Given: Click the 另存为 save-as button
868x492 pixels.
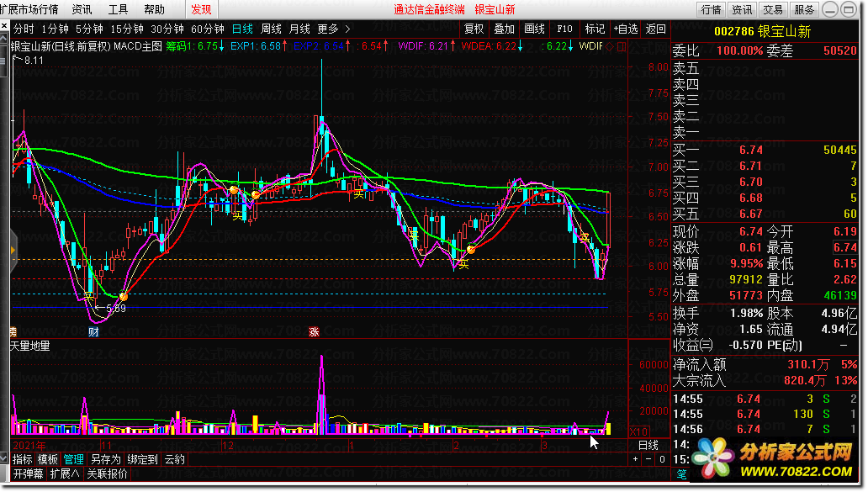Looking at the screenshot, I should click(x=106, y=459).
